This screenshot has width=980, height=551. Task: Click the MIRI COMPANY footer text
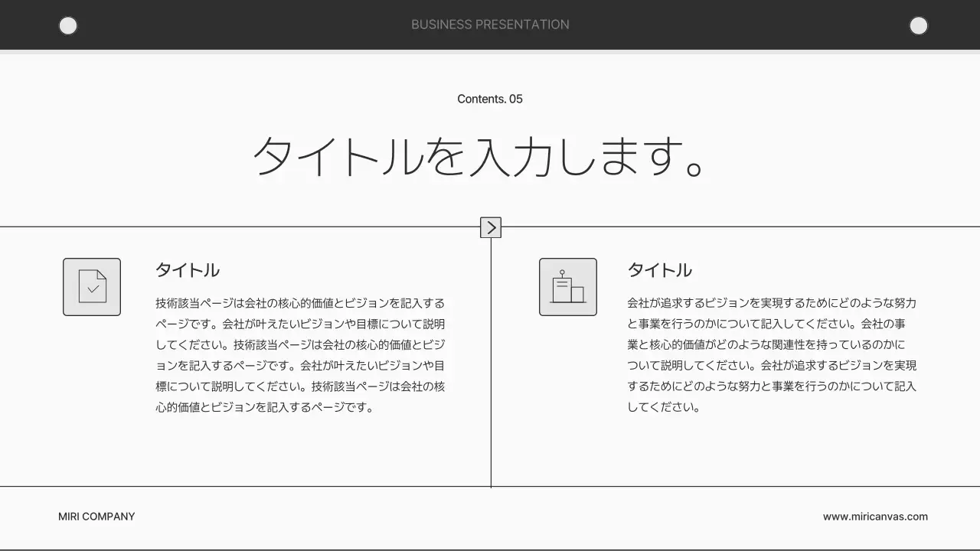(96, 517)
